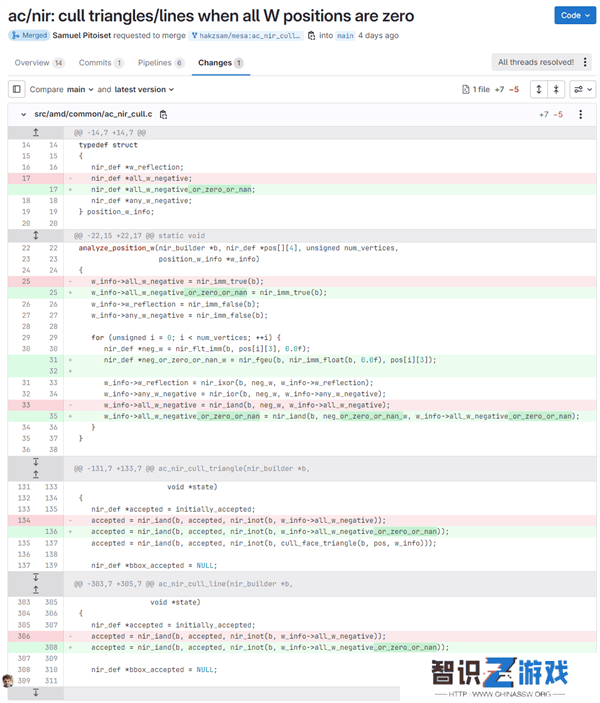Switch to the Commits tab
The image size is (600, 703).
tap(101, 63)
